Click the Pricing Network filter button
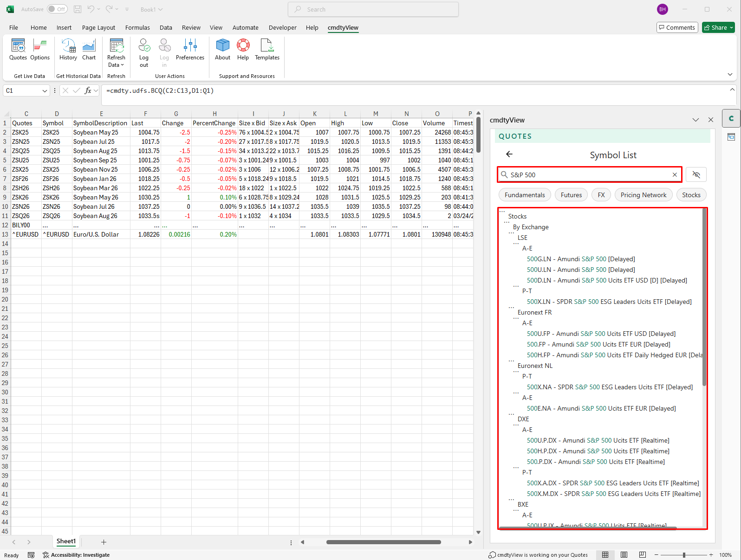 click(643, 195)
